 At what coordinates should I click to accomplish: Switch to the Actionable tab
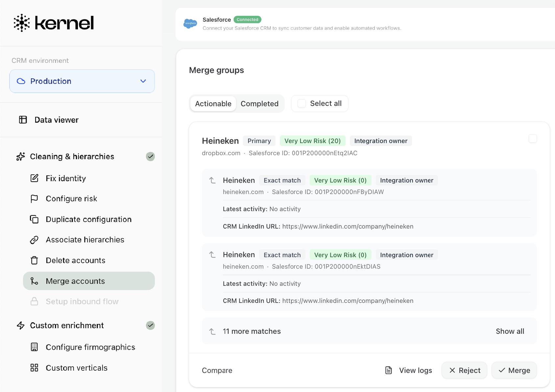point(213,104)
